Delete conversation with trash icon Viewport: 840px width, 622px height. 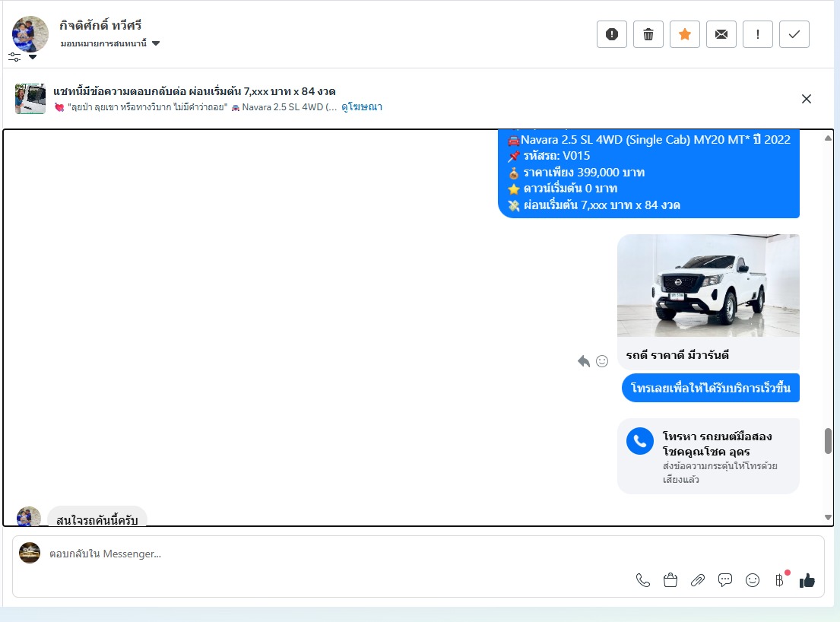click(x=648, y=34)
